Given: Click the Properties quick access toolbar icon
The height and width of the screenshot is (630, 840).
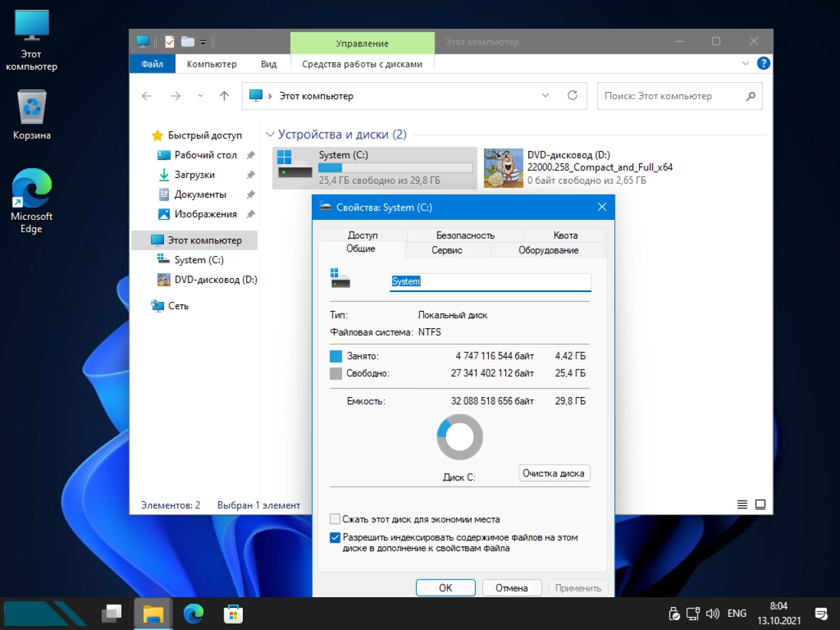Looking at the screenshot, I should tap(170, 41).
